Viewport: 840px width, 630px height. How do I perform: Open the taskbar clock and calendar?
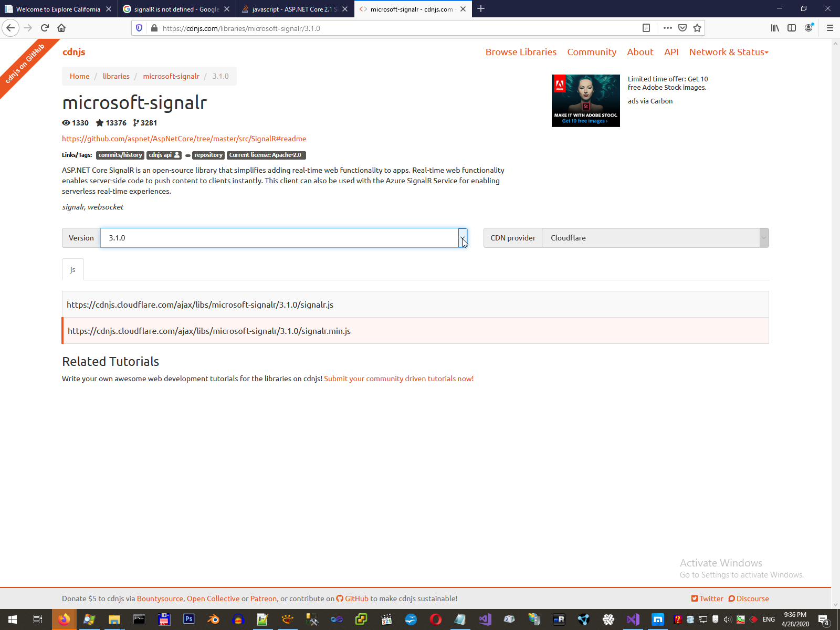click(795, 619)
